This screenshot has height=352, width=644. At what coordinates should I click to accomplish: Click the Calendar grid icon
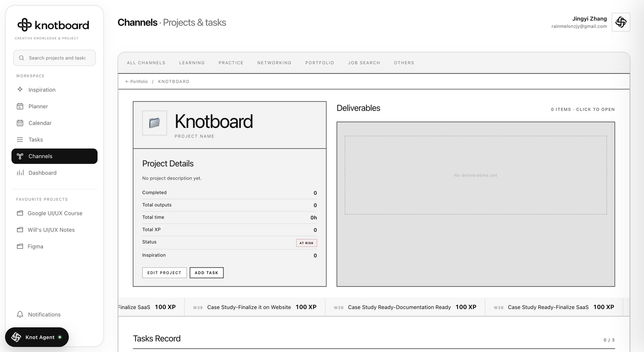(x=20, y=123)
